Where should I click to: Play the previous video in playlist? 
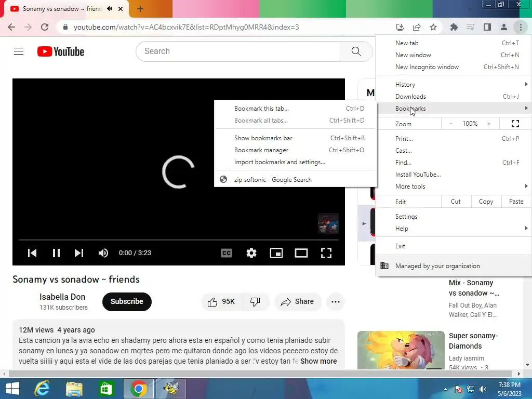coord(32,253)
